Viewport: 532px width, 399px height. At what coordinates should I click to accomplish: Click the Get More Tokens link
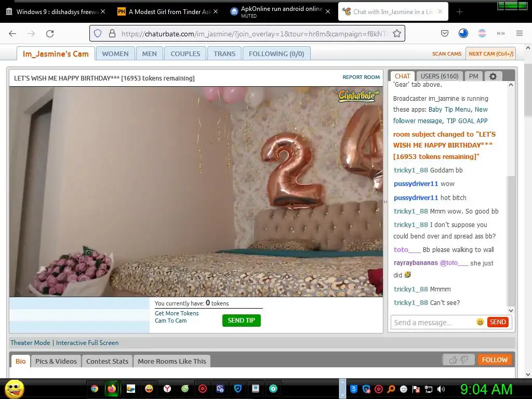[x=177, y=313]
